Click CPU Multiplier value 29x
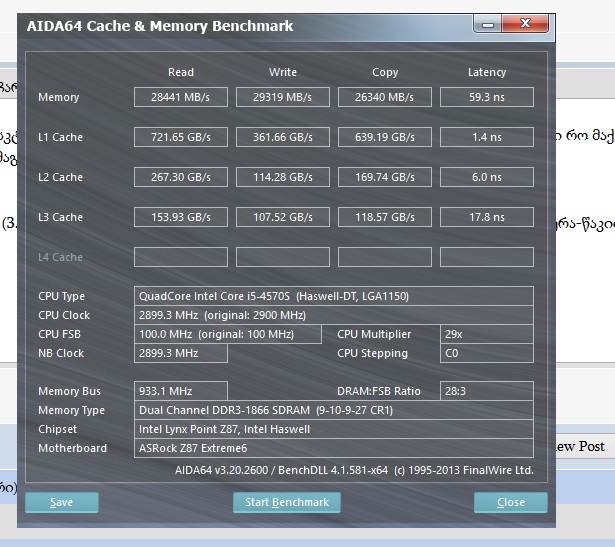 [487, 334]
